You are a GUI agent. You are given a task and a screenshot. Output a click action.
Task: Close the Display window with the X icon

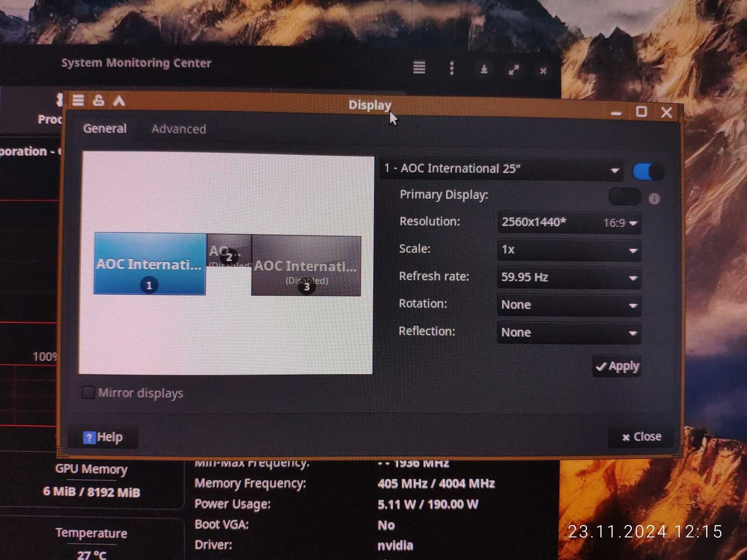click(666, 112)
